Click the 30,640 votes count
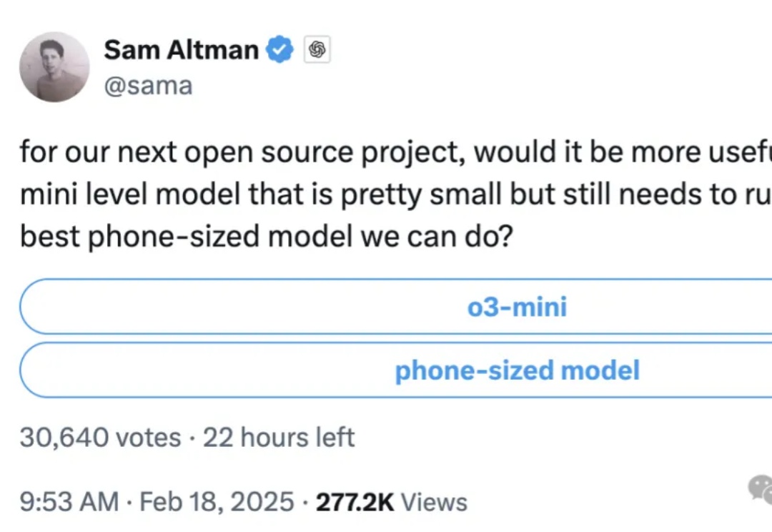The width and height of the screenshot is (772, 532). tap(101, 438)
